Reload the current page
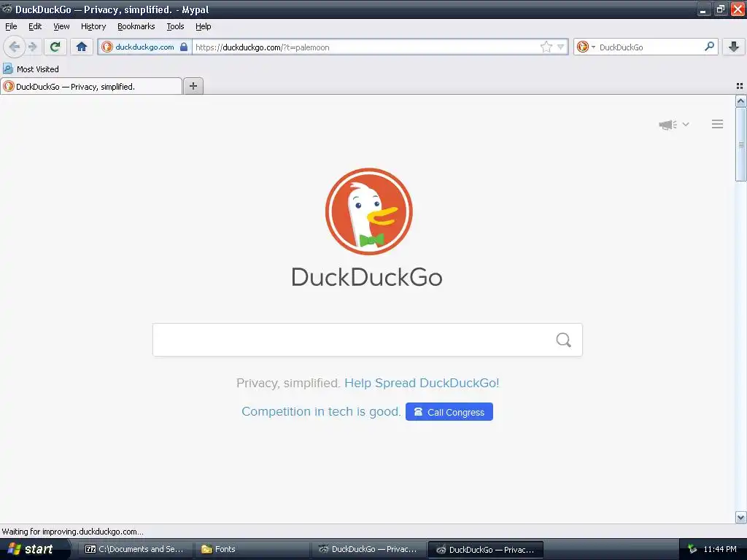747x560 pixels. (55, 47)
